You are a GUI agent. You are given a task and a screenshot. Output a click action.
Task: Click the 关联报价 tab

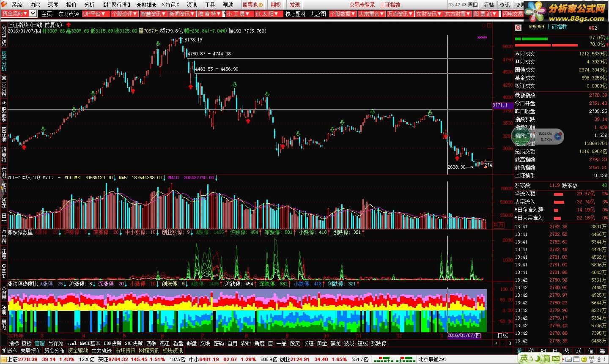pyautogui.click(x=30, y=351)
